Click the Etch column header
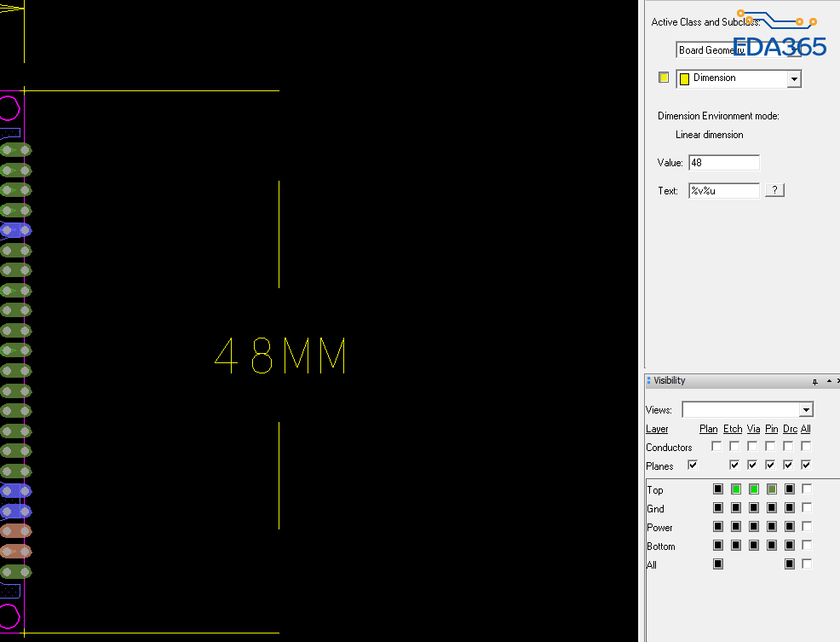Image resolution: width=840 pixels, height=642 pixels. (x=733, y=429)
